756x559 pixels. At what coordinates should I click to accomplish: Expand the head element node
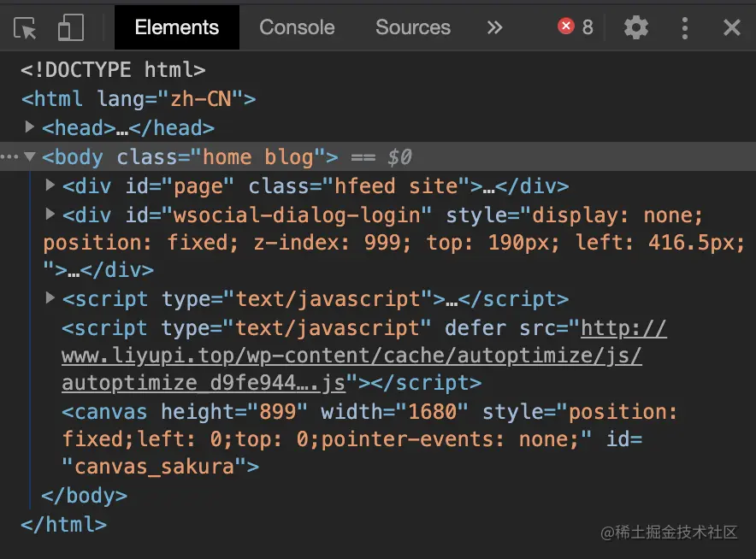[29, 127]
